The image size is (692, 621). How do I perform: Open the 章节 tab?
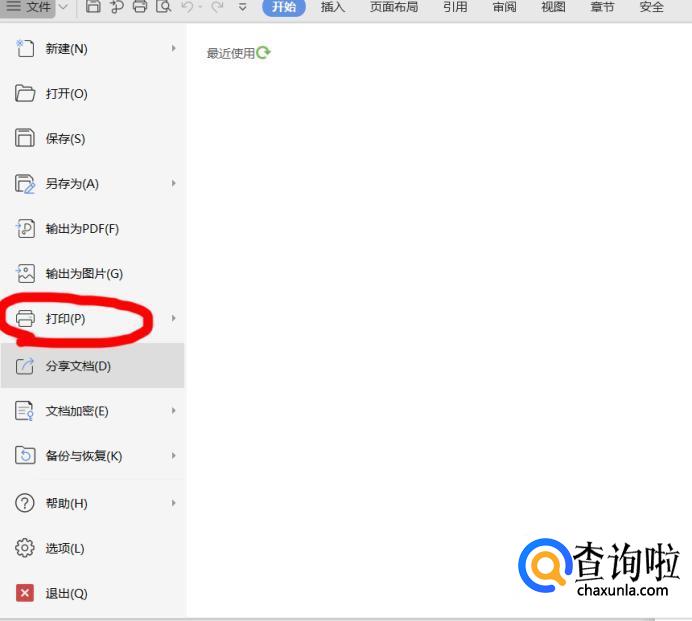point(602,7)
